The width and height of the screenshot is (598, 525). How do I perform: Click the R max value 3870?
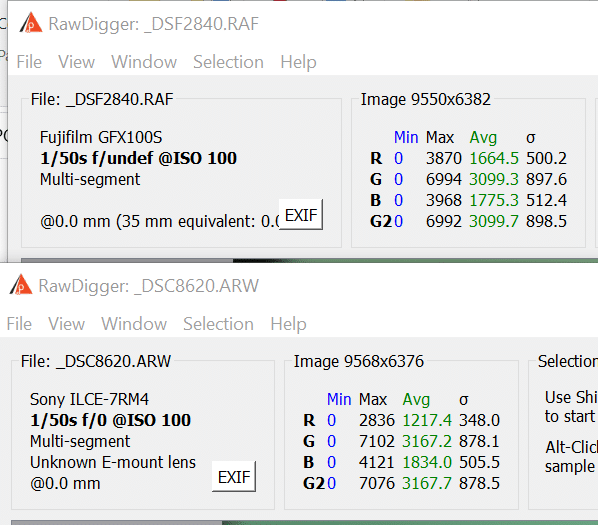pos(444,158)
